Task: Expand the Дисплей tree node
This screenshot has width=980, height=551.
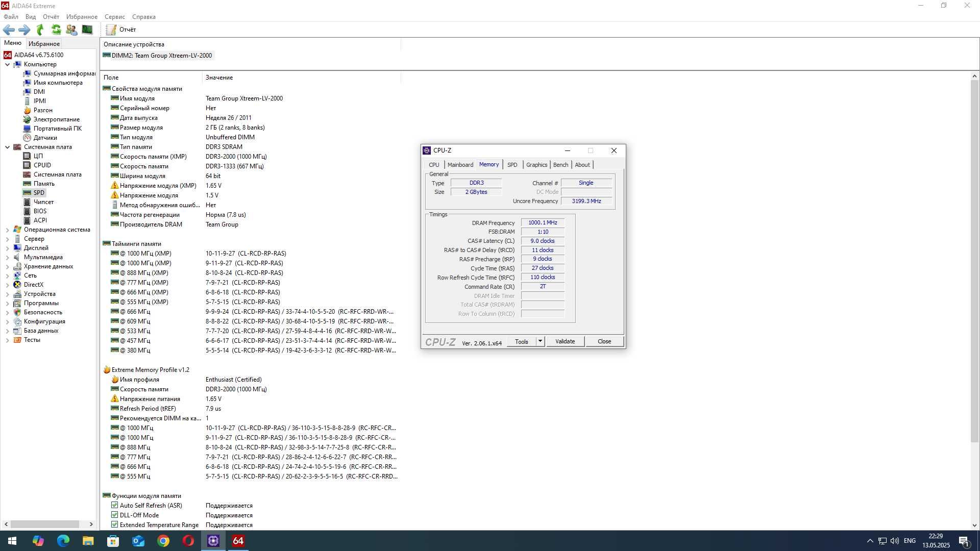Action: click(x=7, y=248)
